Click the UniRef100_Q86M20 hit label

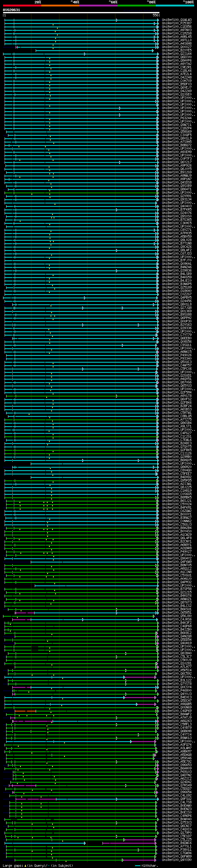pyautogui.click(x=176, y=467)
